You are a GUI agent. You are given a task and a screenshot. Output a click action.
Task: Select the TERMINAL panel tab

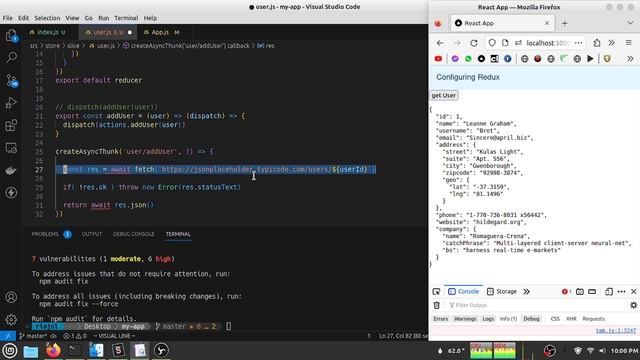click(178, 234)
